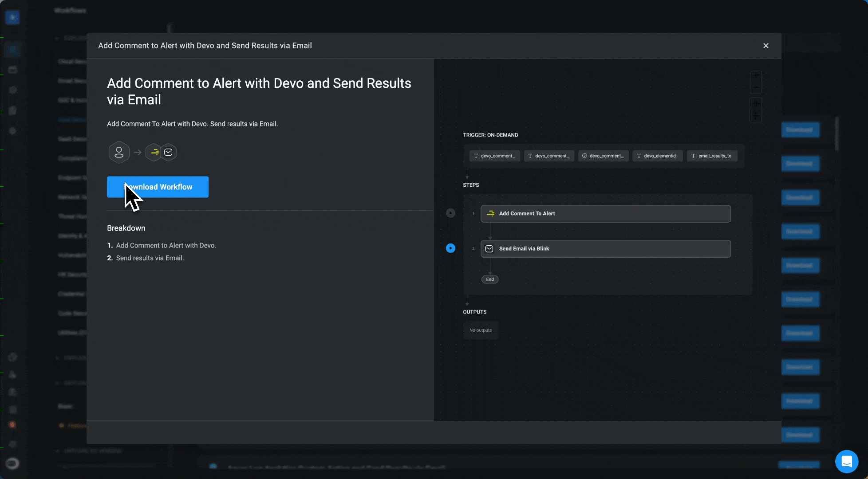Click the End node in workflow
Image resolution: width=868 pixels, height=479 pixels.
pos(490,279)
